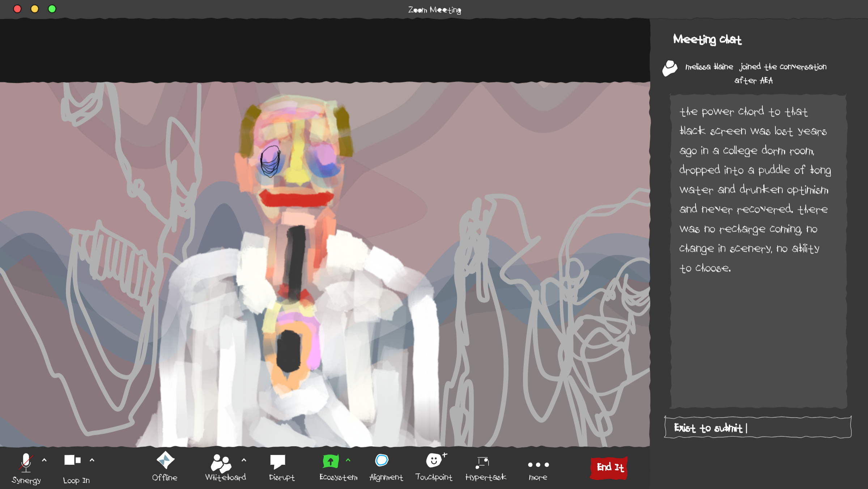The width and height of the screenshot is (868, 489).
Task: Open the Whiteboard participants icon
Action: coord(221,463)
